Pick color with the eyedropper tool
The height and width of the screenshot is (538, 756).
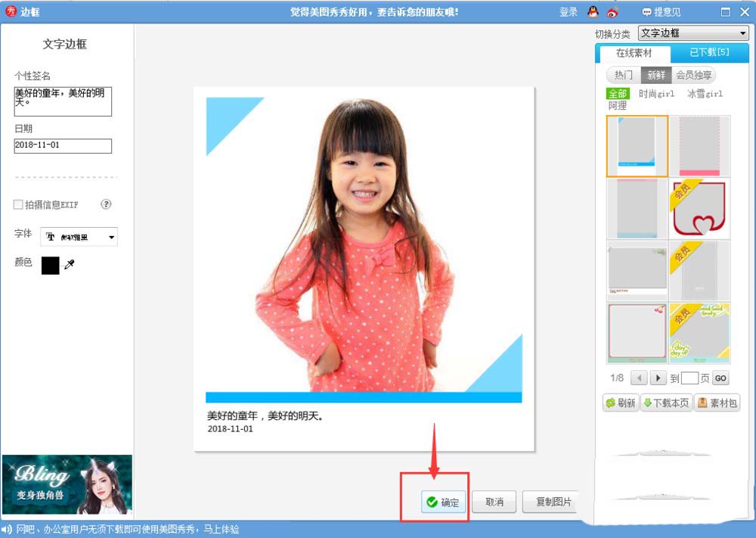pos(70,265)
